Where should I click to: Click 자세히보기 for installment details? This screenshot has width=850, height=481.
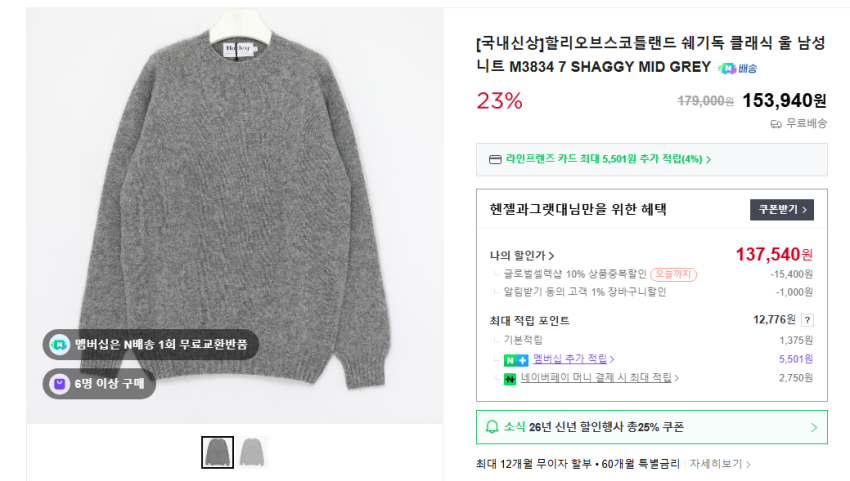(720, 464)
